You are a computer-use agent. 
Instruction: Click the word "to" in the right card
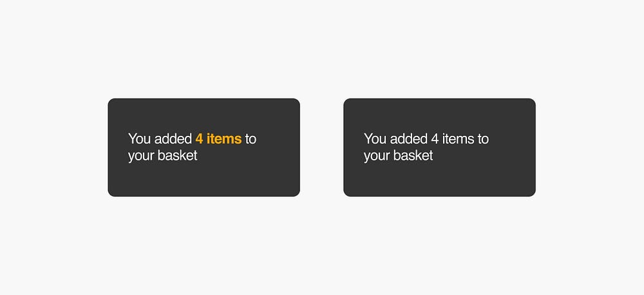tap(483, 139)
